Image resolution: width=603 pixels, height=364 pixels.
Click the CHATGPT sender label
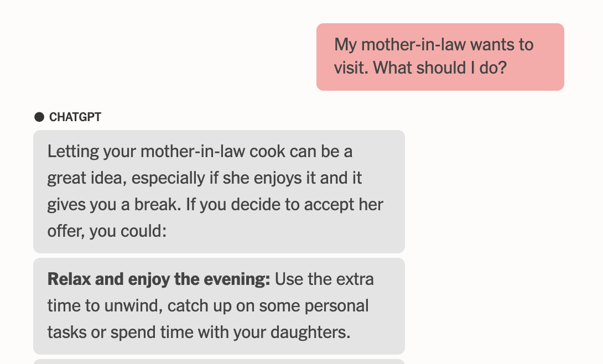(75, 117)
